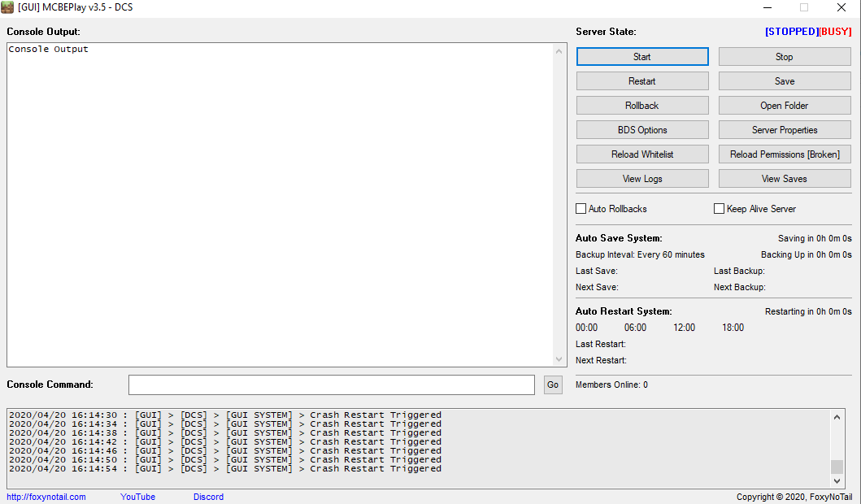861x504 pixels.
Task: Click the Console Command input field
Action: [x=331, y=385]
